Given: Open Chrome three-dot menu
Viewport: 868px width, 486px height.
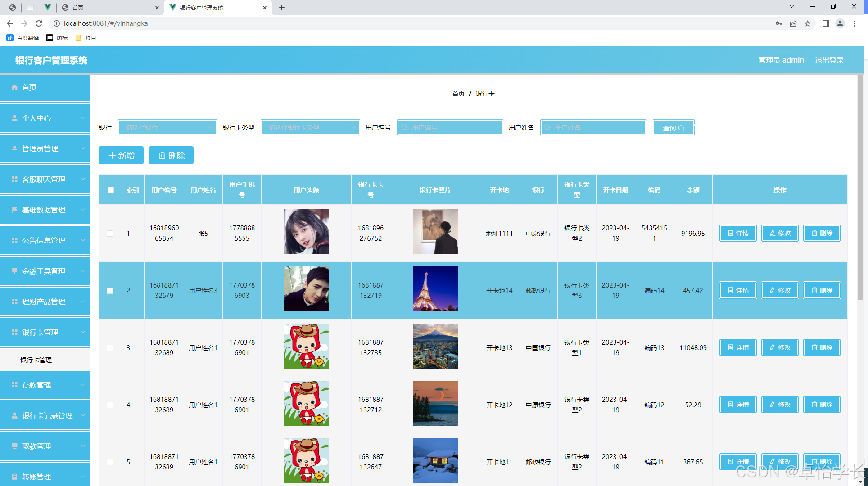Looking at the screenshot, I should point(854,23).
